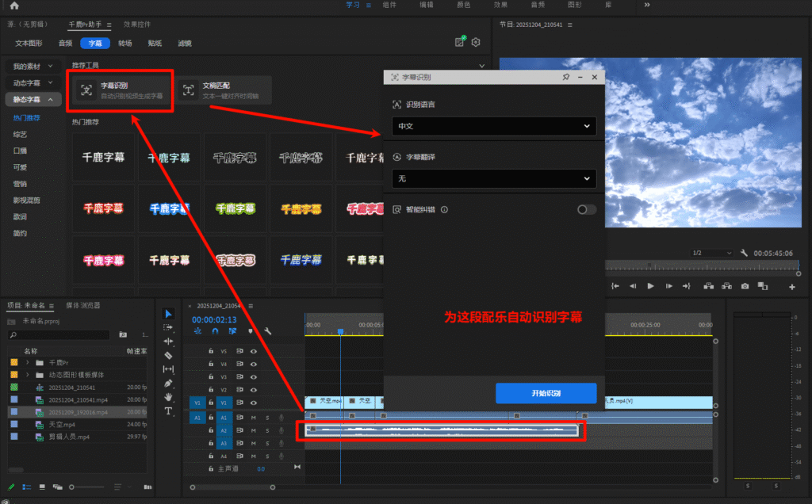Select the Razor tool
Image resolution: width=812 pixels, height=504 pixels.
(x=169, y=353)
